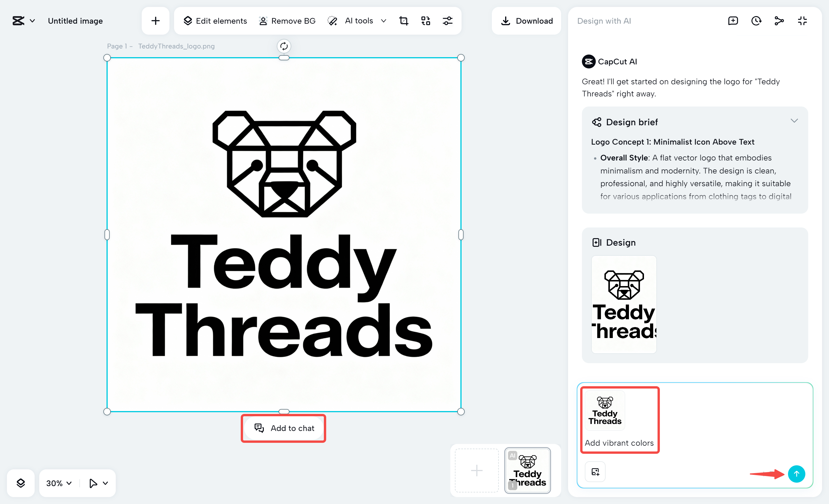
Task: Start a new chat in the AI panel
Action: click(x=733, y=21)
